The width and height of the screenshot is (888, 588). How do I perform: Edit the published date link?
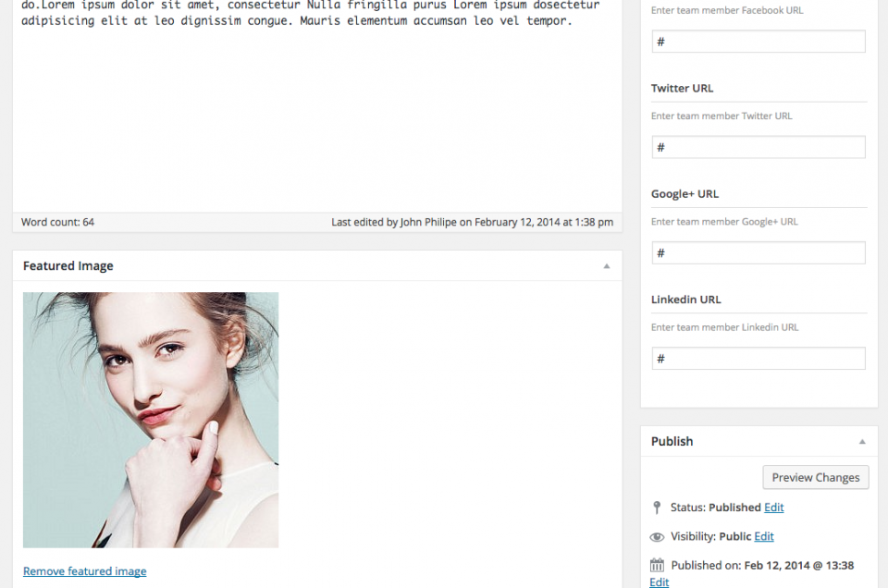click(659, 582)
